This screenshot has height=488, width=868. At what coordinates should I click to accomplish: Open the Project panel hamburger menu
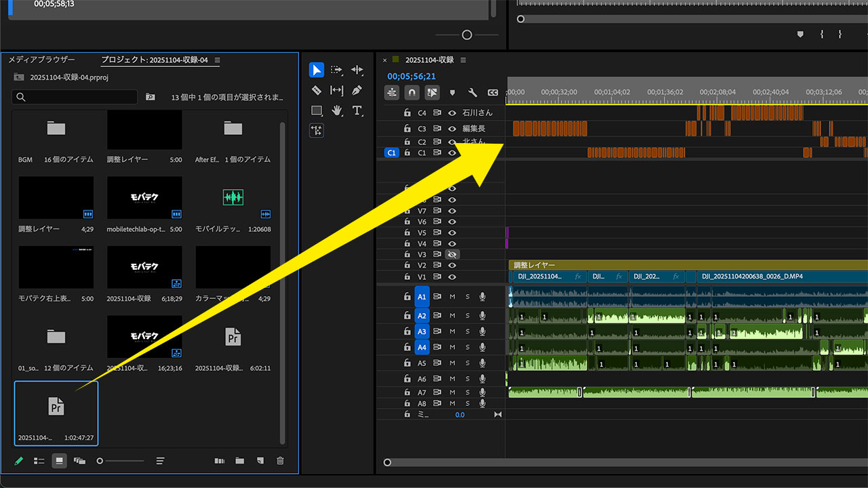[x=217, y=60]
